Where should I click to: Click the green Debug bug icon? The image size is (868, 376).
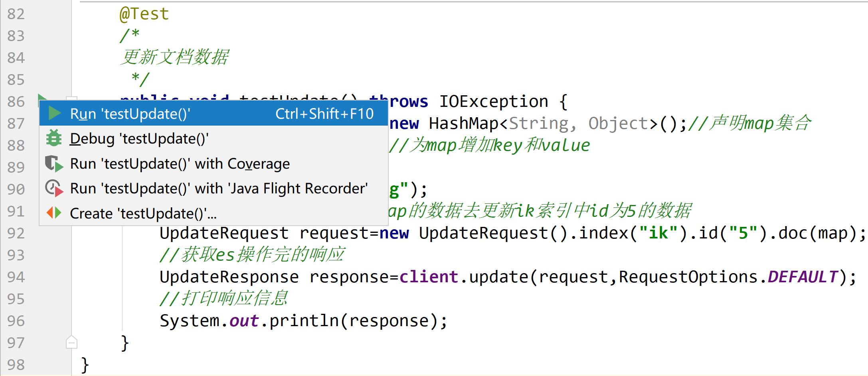tap(54, 138)
